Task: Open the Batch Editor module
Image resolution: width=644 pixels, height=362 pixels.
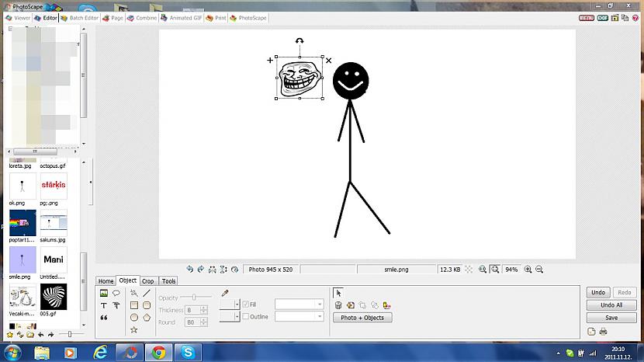Action: 80,18
